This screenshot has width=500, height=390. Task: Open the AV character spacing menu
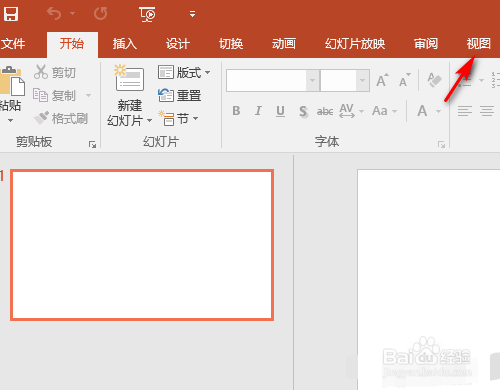click(351, 111)
